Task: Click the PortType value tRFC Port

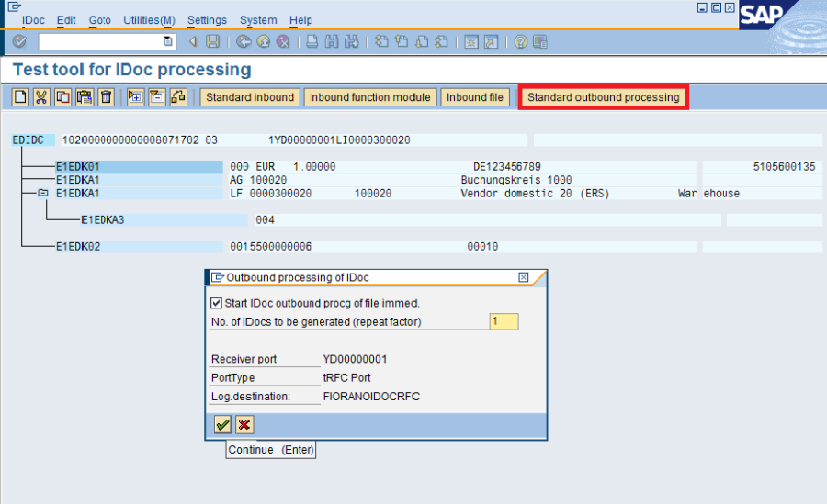Action: 346,377
